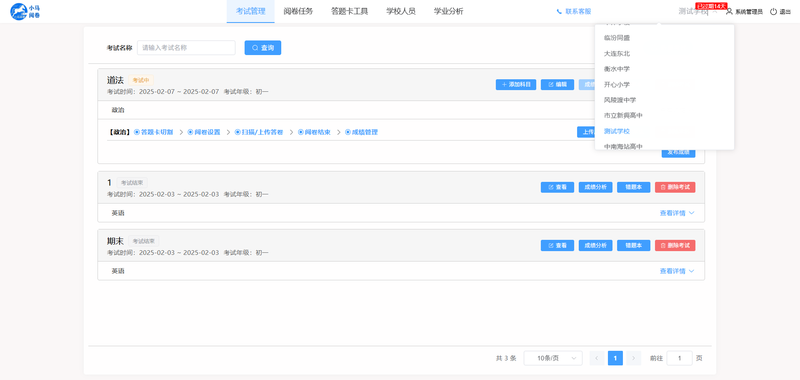Click the next page arrow
The height and width of the screenshot is (380, 800).
[x=634, y=358]
